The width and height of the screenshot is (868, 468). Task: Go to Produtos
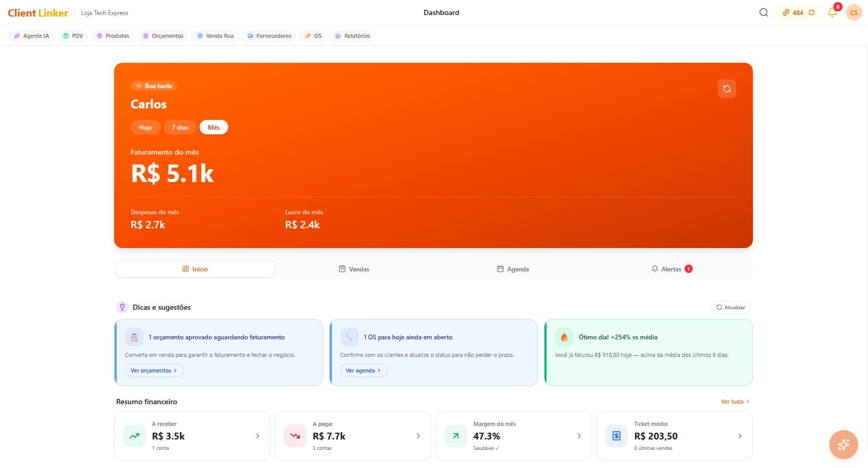(x=113, y=36)
